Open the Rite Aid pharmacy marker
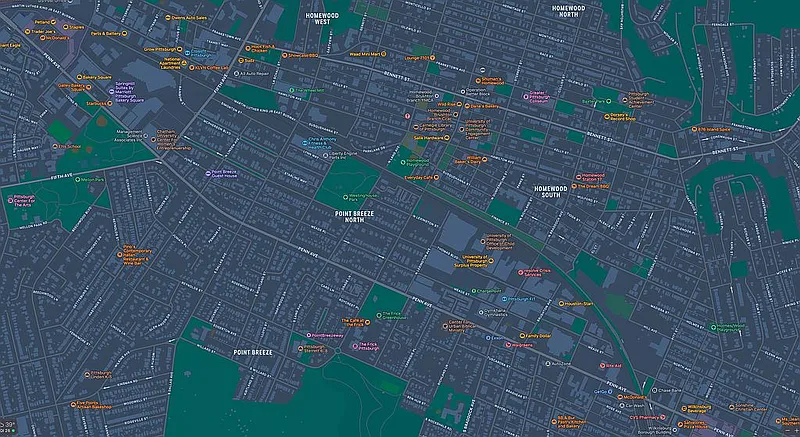Viewport: 800px width, 437px height. click(x=603, y=367)
